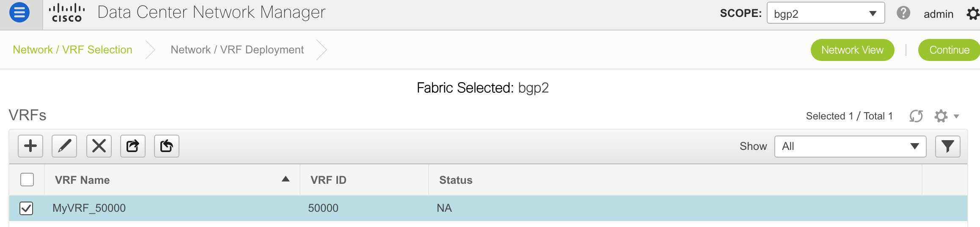Image resolution: width=980 pixels, height=227 pixels.
Task: Go to Network / VRF Selection step
Action: 72,50
